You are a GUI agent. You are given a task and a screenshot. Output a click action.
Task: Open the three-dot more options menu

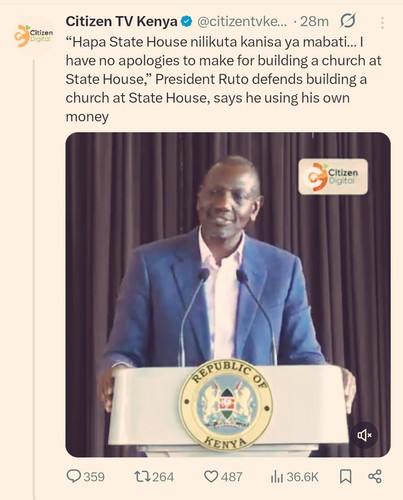click(382, 23)
